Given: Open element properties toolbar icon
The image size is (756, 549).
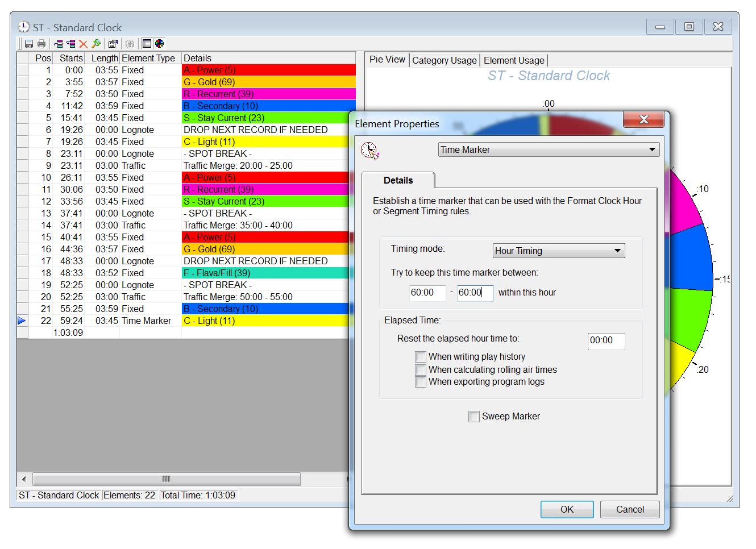Looking at the screenshot, I should (113, 44).
